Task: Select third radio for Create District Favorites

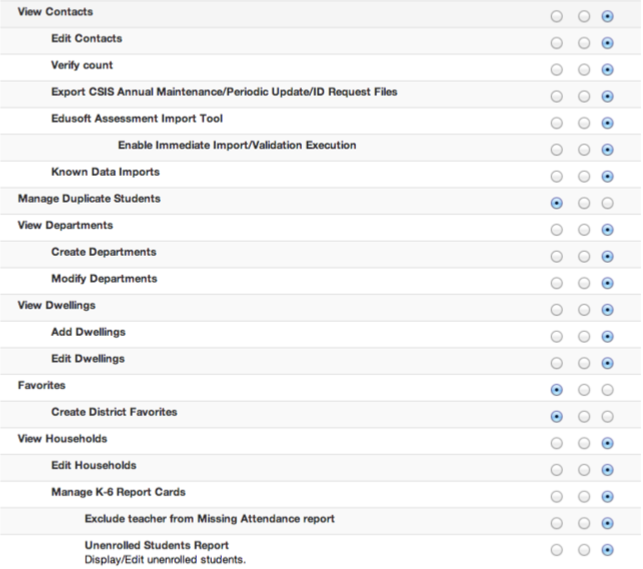Action: 607,417
